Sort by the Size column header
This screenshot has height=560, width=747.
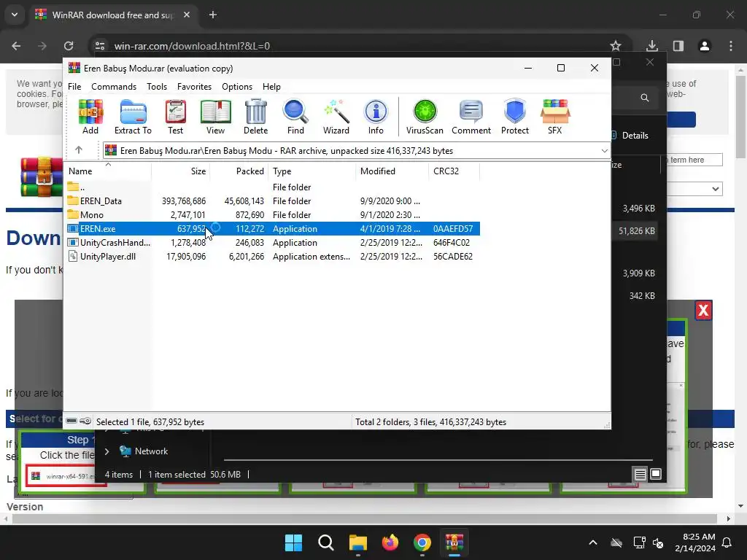coord(181,171)
